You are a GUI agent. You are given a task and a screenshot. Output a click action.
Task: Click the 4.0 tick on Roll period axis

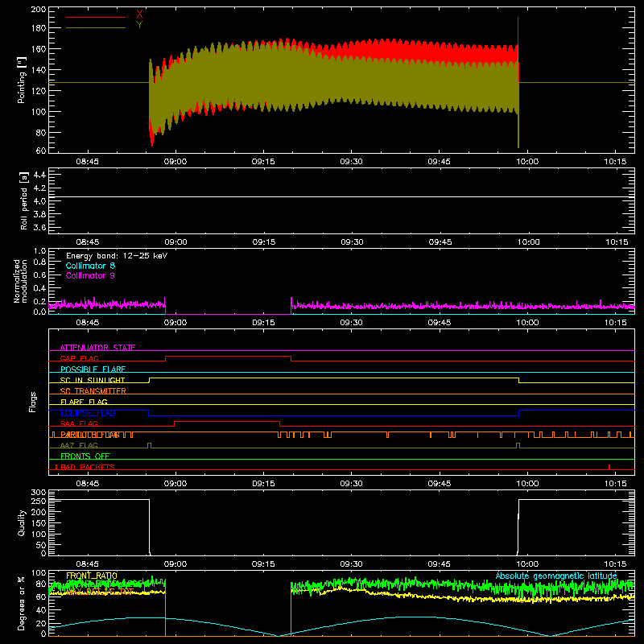click(x=39, y=201)
